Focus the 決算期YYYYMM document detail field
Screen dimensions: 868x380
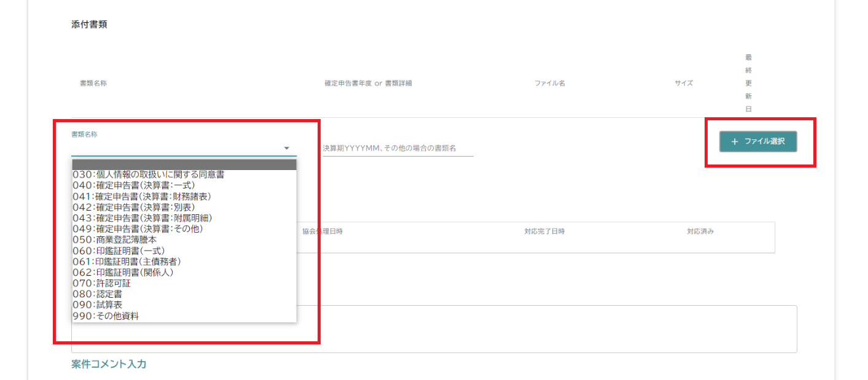tap(398, 149)
